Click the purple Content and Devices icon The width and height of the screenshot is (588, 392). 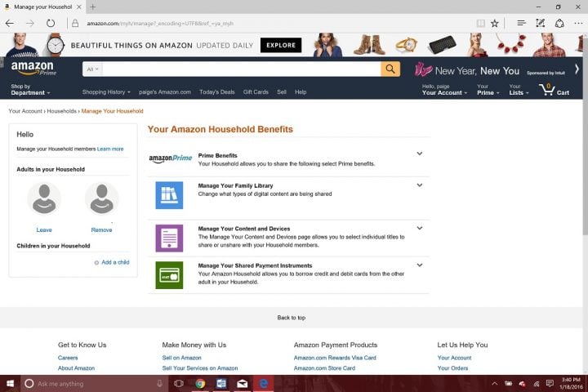click(169, 238)
